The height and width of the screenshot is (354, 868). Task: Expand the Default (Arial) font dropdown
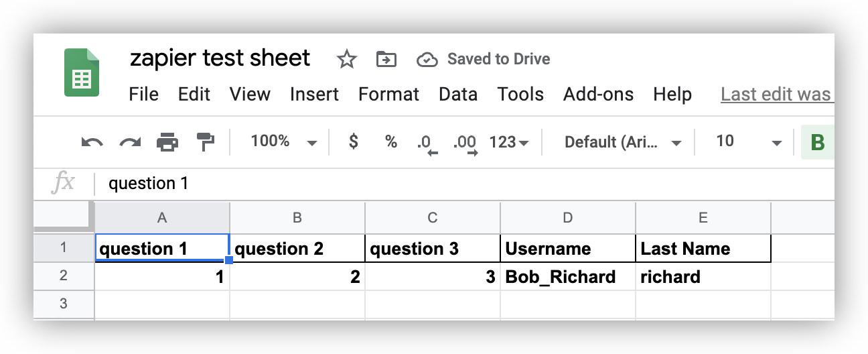coord(623,142)
